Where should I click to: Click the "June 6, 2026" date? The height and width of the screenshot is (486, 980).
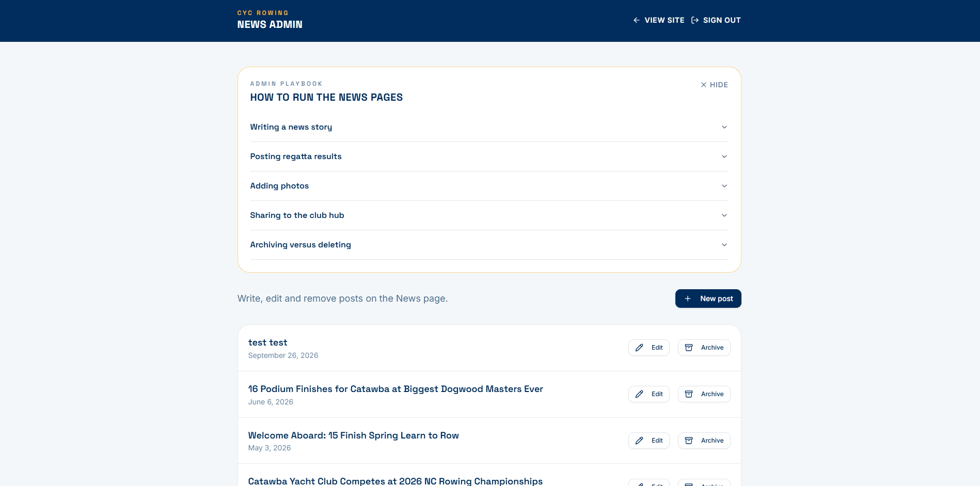click(x=271, y=402)
